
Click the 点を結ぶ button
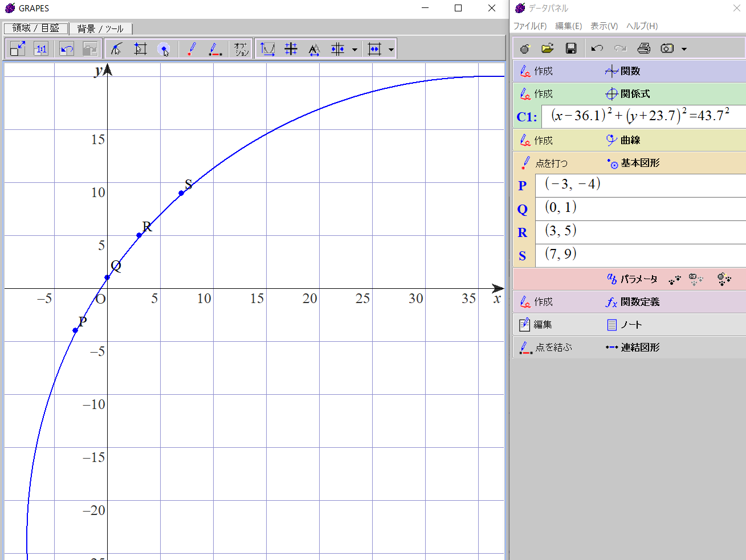tap(545, 347)
